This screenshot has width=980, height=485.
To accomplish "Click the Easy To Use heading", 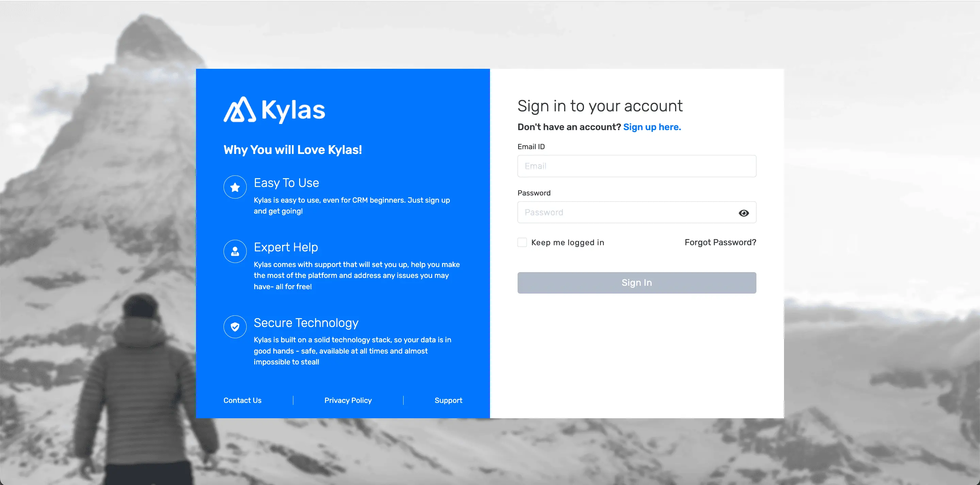I will tap(286, 183).
